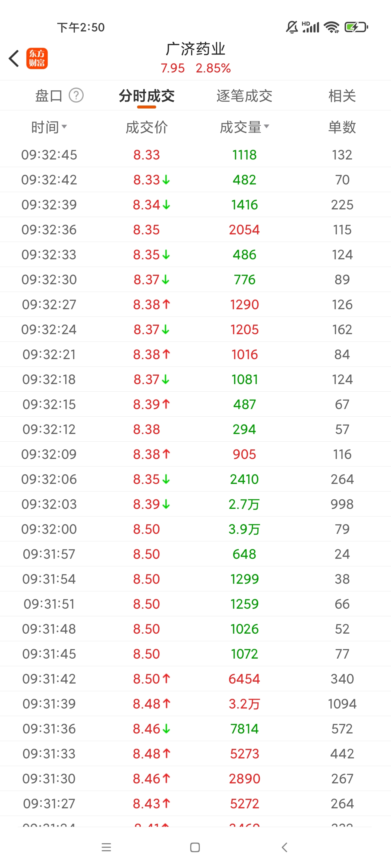Tap the 成交价 column header
The width and height of the screenshot is (391, 868).
(146, 127)
